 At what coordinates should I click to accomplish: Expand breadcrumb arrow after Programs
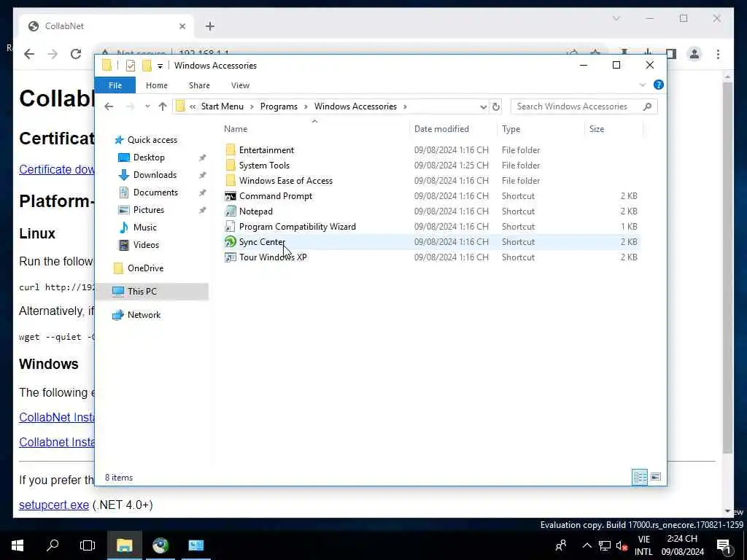306,106
